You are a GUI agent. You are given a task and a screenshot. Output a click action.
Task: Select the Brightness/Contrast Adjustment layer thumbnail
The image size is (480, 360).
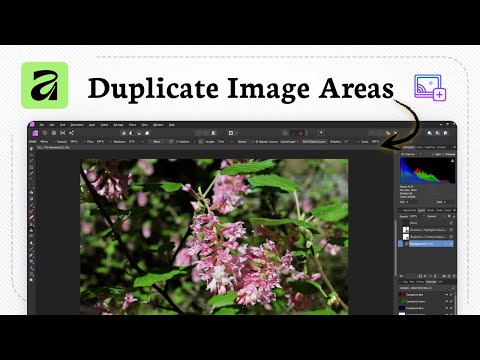tap(406, 237)
